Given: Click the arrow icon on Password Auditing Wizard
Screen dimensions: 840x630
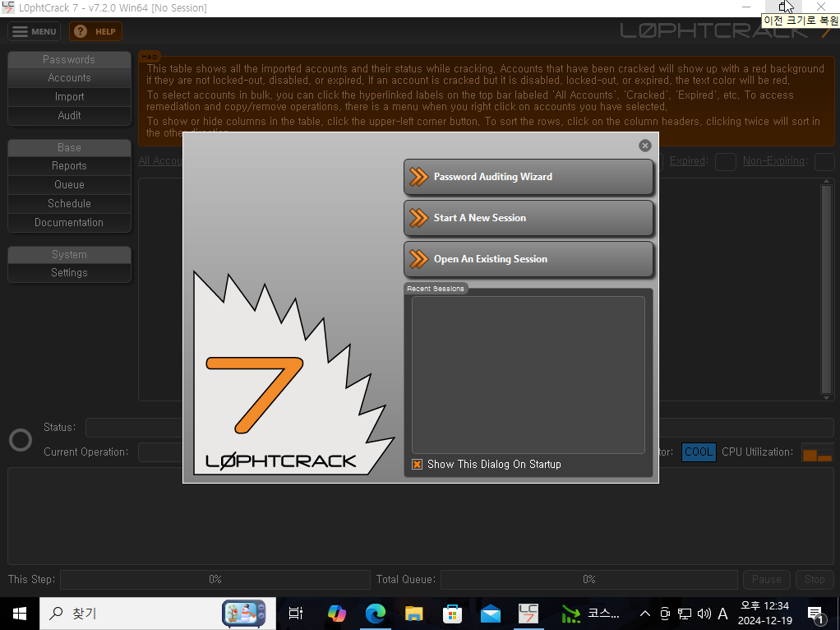Looking at the screenshot, I should pos(418,177).
